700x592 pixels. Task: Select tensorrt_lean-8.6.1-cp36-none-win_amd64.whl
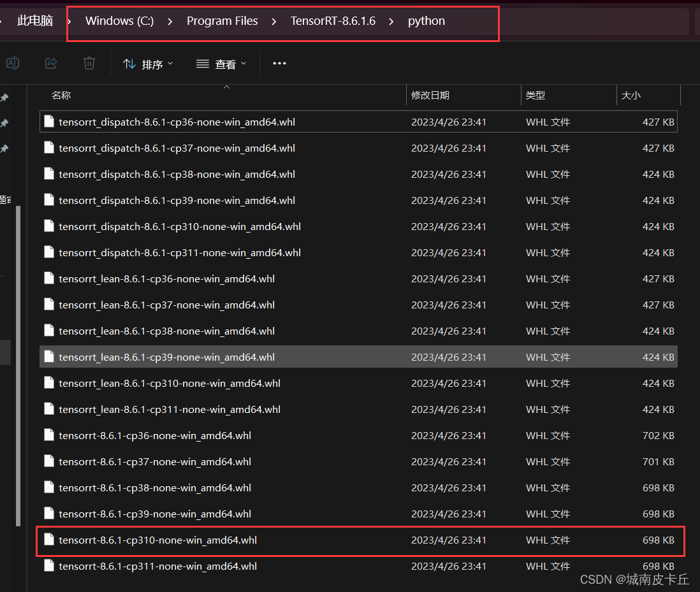coord(358,279)
